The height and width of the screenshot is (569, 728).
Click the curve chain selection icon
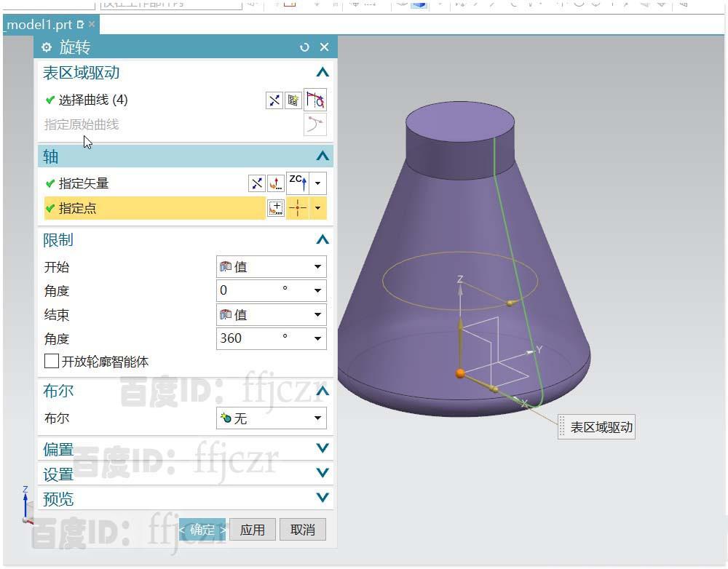pyautogui.click(x=315, y=100)
